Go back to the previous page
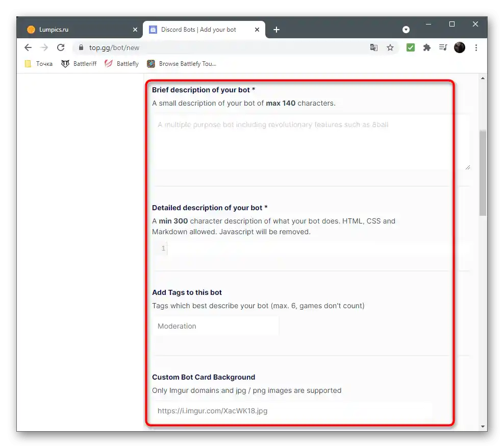 [x=28, y=47]
